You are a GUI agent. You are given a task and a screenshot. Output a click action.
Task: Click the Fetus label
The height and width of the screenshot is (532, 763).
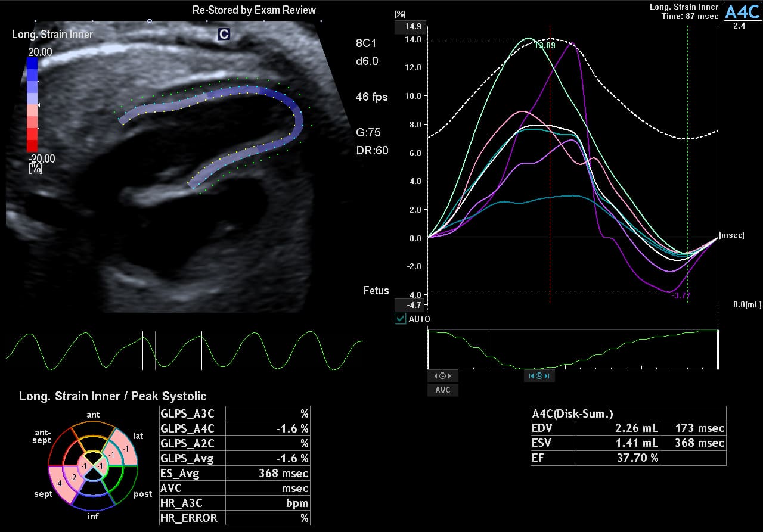(376, 291)
